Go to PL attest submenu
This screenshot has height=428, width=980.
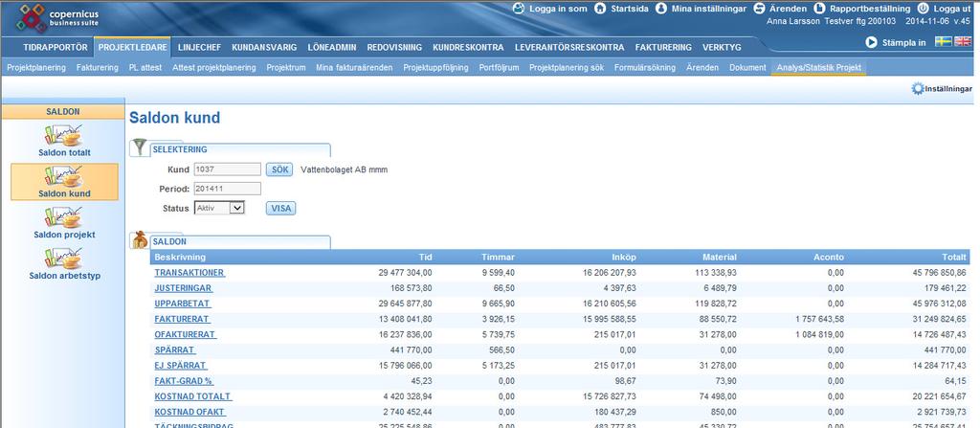click(x=145, y=68)
